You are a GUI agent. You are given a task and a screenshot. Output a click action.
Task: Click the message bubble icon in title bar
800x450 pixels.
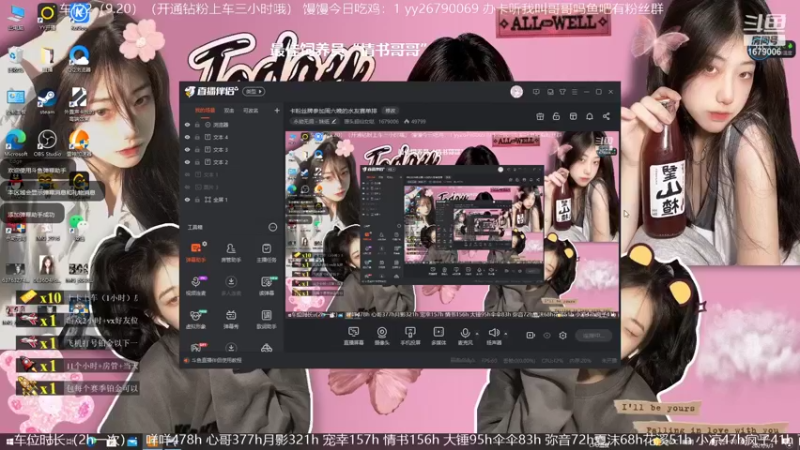(x=536, y=92)
